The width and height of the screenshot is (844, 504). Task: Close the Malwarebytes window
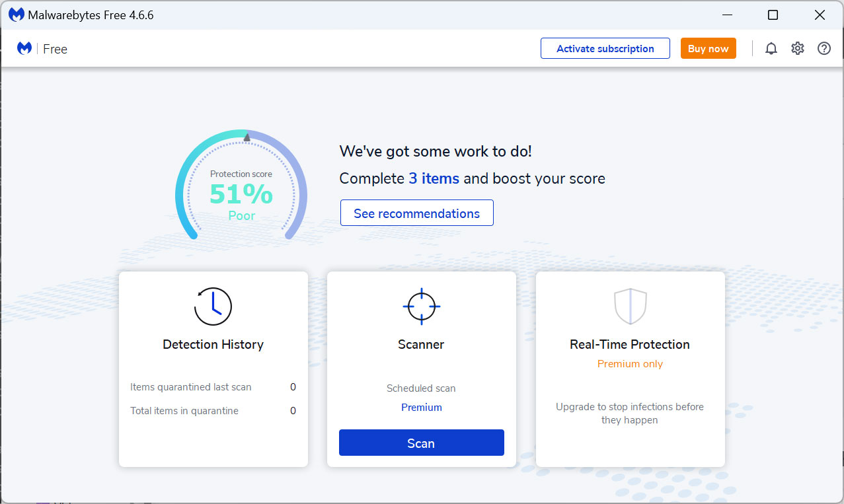(x=820, y=15)
